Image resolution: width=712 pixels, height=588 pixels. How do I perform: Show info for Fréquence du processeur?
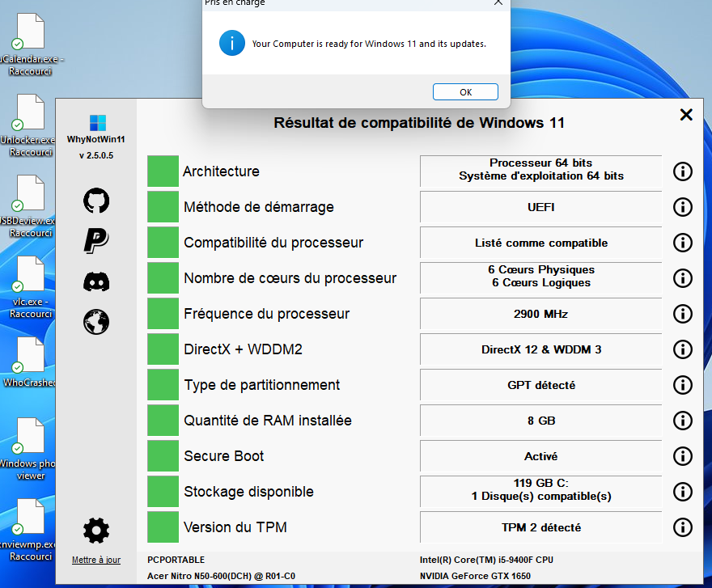tap(683, 314)
